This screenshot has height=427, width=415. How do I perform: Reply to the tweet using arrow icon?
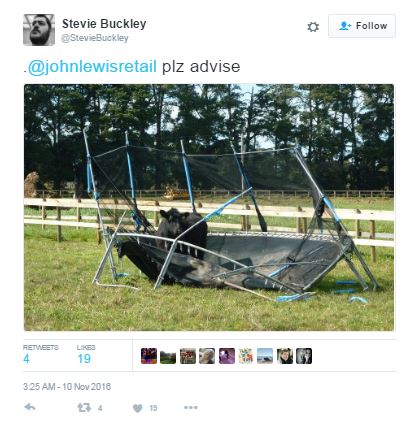(30, 407)
